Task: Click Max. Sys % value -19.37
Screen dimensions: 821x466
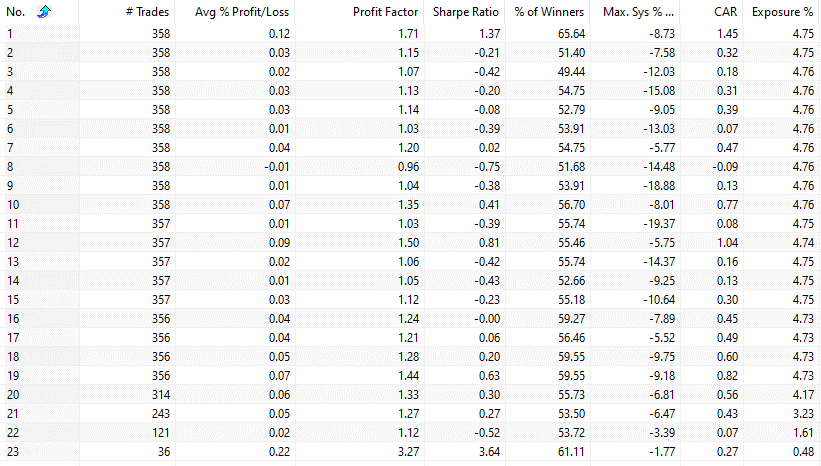Action: click(x=659, y=224)
